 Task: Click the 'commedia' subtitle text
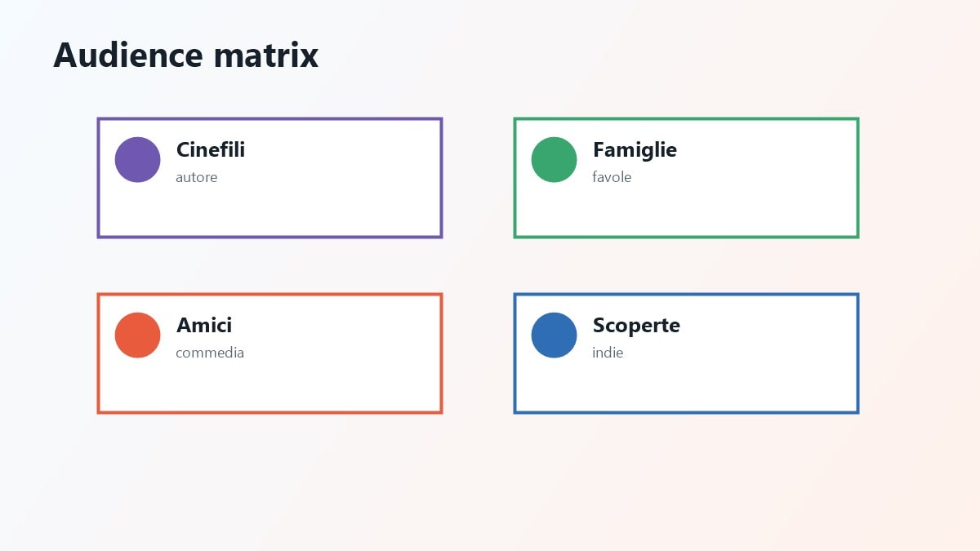click(x=210, y=353)
